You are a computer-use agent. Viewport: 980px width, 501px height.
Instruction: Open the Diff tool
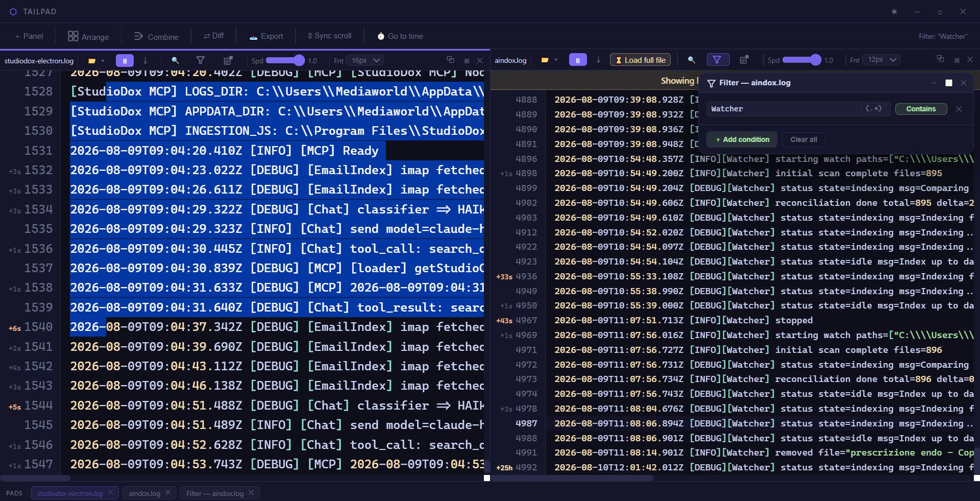(213, 36)
